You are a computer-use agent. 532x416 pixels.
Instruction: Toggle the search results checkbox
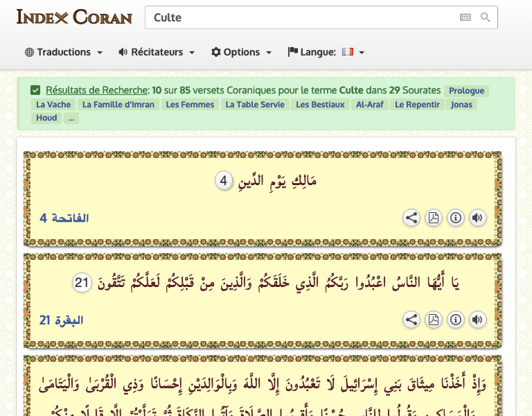point(35,90)
